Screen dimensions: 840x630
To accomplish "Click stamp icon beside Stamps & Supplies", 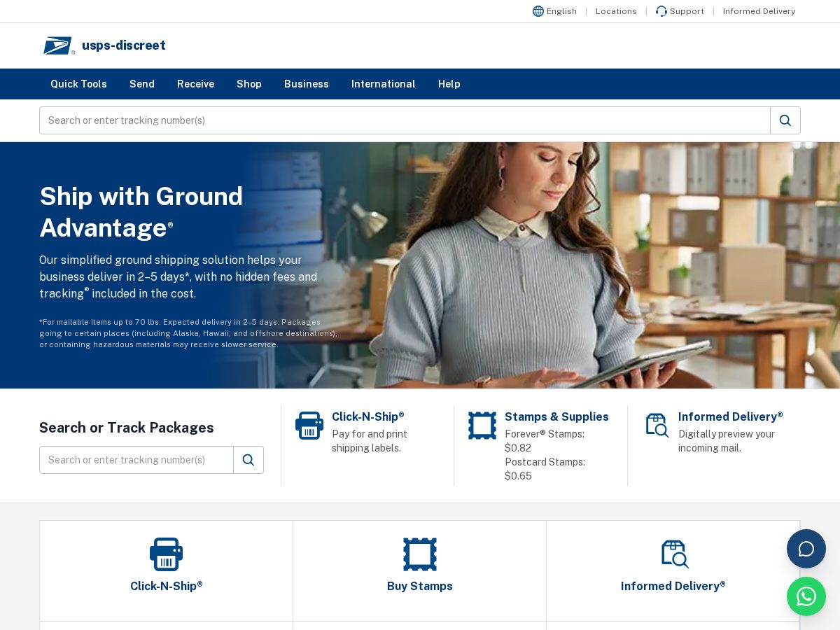I will (x=482, y=426).
